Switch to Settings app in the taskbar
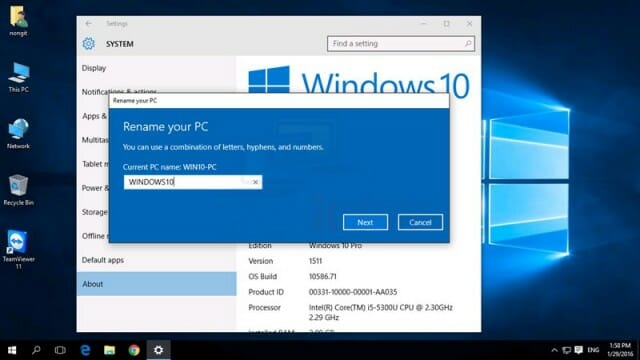 click(158, 350)
